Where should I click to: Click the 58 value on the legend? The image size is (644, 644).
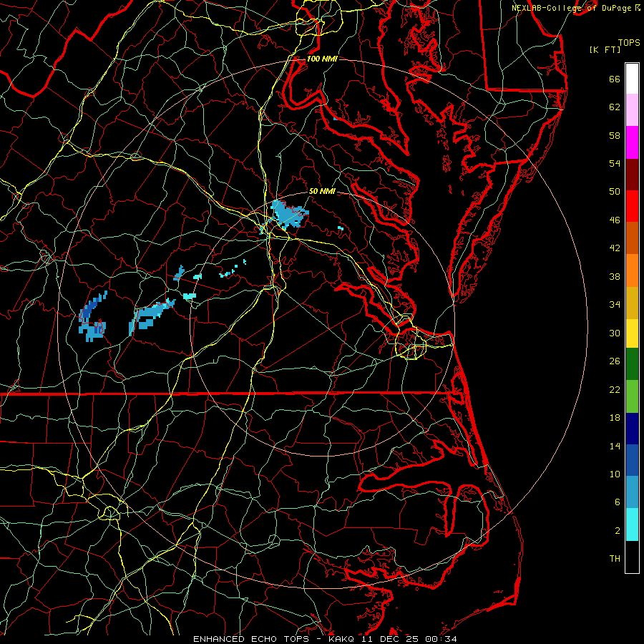click(x=615, y=135)
